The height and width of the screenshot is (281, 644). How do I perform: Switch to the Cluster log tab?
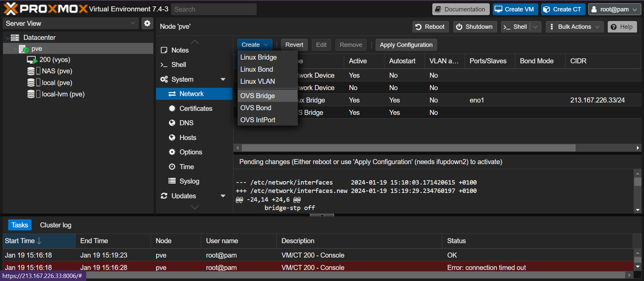coord(56,225)
